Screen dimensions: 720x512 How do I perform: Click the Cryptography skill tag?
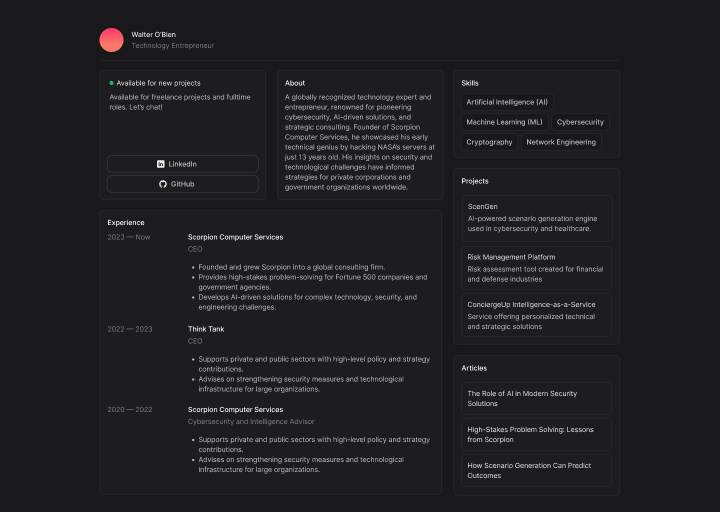pyautogui.click(x=489, y=142)
